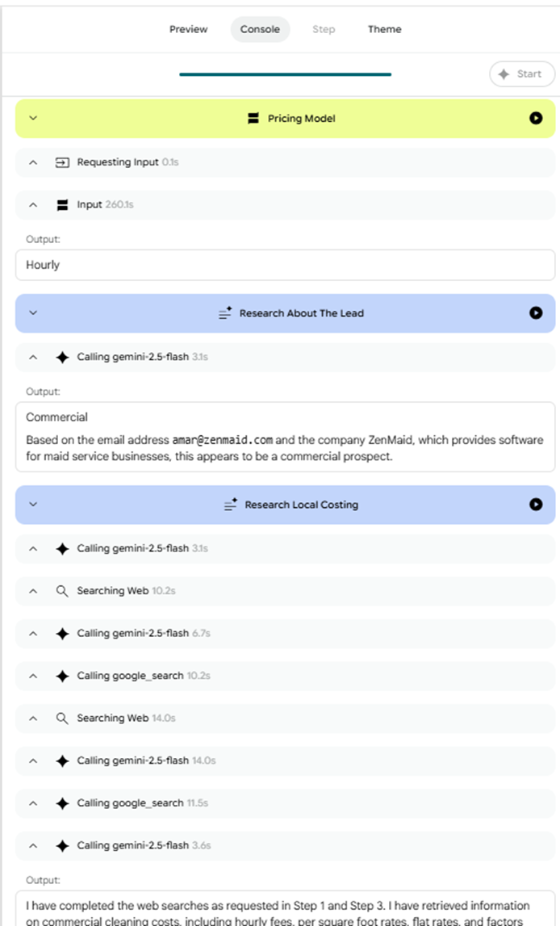
Task: Switch to the Preview tab
Action: [x=188, y=29]
